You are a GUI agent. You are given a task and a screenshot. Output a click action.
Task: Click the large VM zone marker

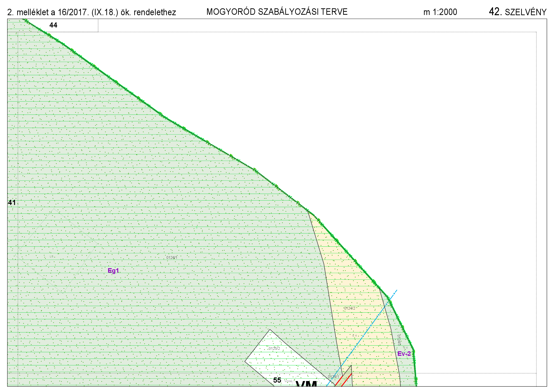(306, 384)
